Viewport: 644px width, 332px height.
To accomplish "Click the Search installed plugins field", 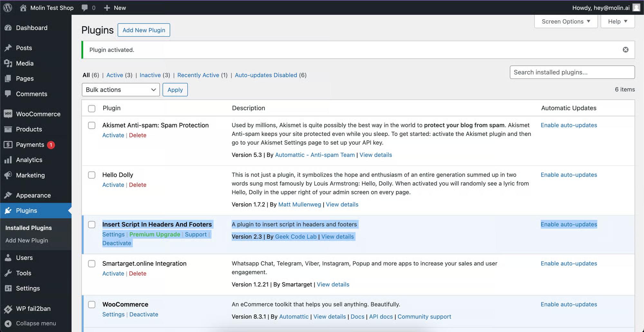I will pos(572,72).
